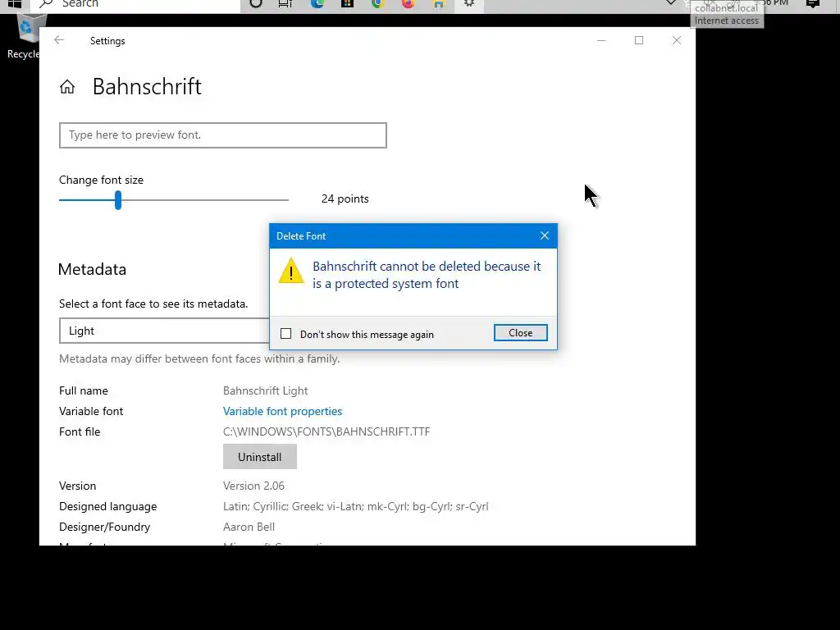Click the Uninstall button

(x=260, y=456)
